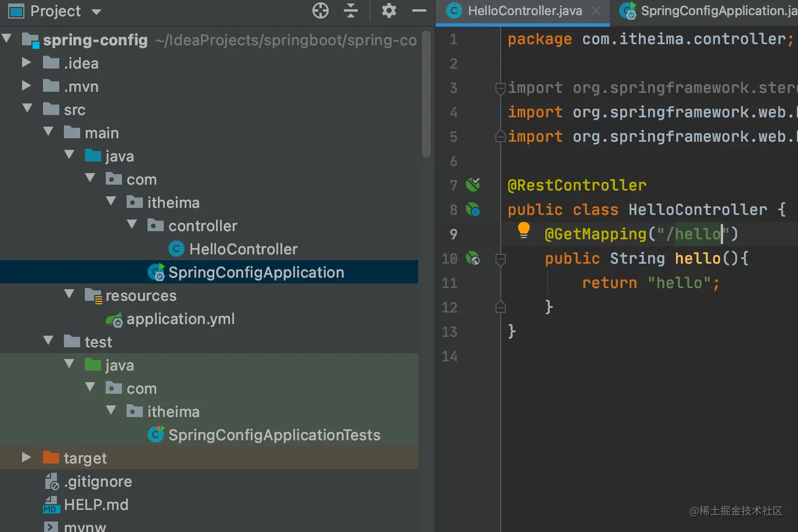Image resolution: width=798 pixels, height=532 pixels.
Task: Collapse the src folder
Action: click(x=27, y=109)
